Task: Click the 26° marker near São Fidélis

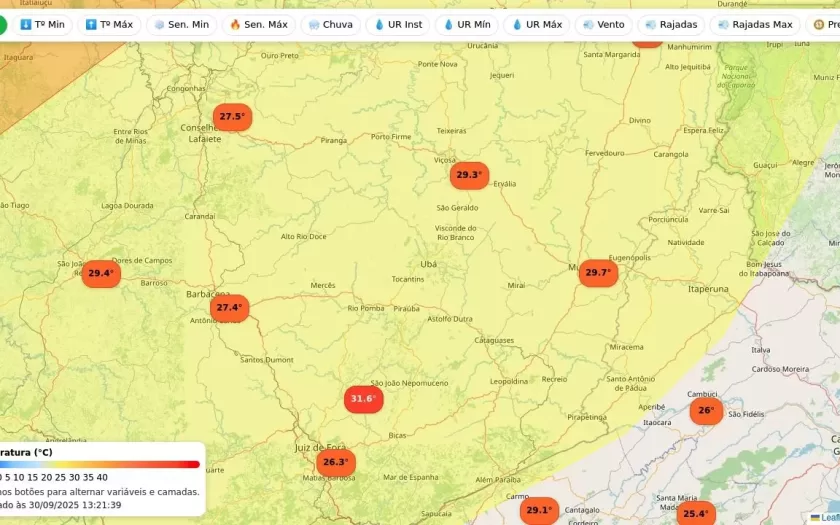Action: 706,410
